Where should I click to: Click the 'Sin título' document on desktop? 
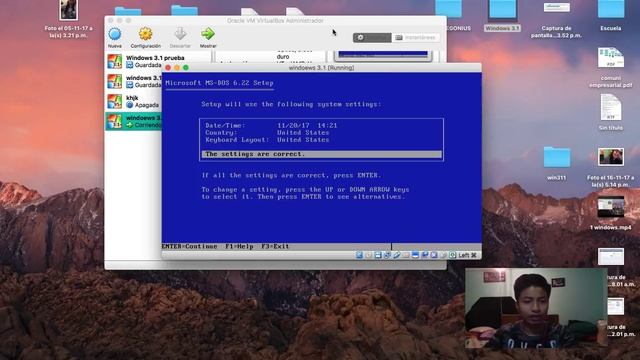tap(611, 112)
